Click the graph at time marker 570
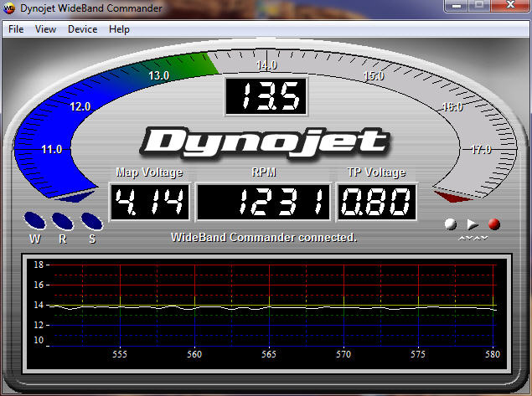 click(343, 310)
